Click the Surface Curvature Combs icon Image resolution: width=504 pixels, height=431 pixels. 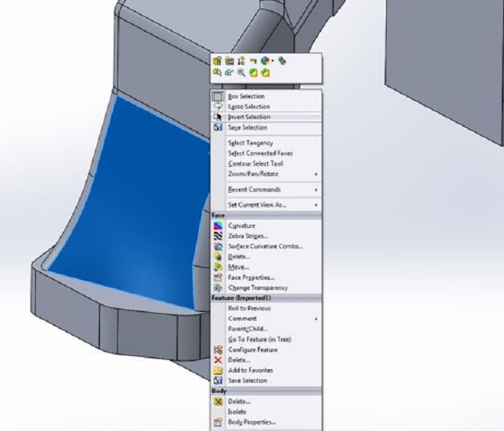tap(217, 246)
